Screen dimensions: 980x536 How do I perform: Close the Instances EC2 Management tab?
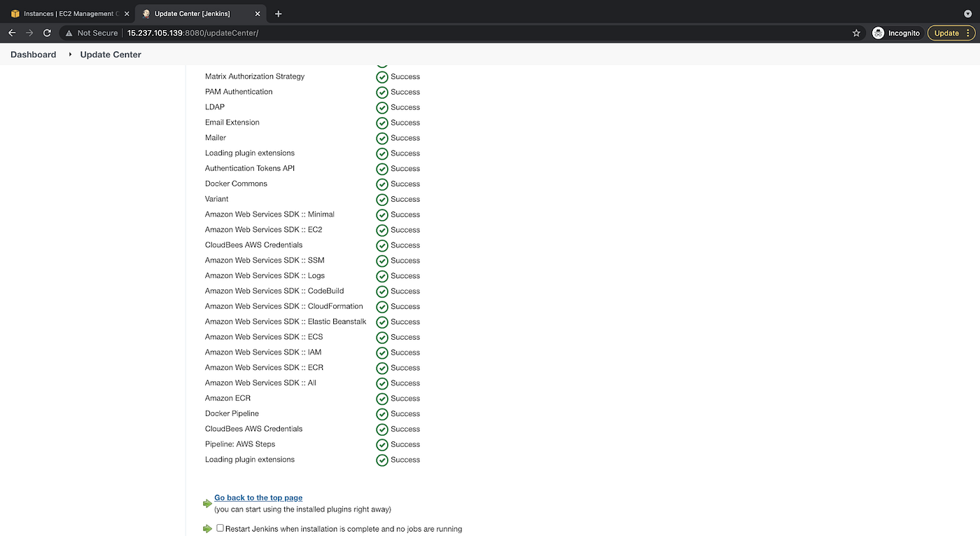click(127, 13)
